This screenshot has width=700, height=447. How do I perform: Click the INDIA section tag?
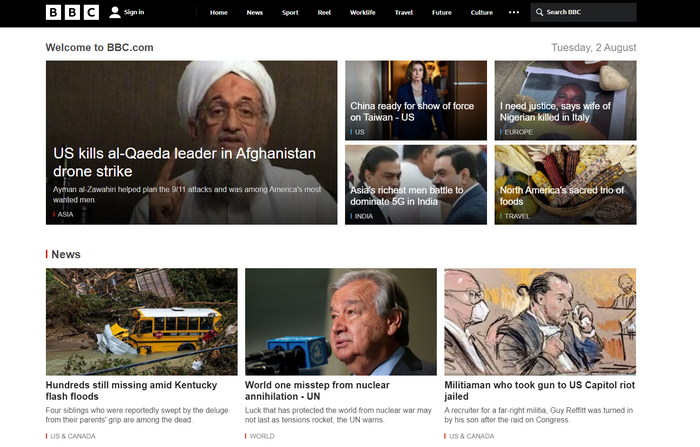coord(363,216)
